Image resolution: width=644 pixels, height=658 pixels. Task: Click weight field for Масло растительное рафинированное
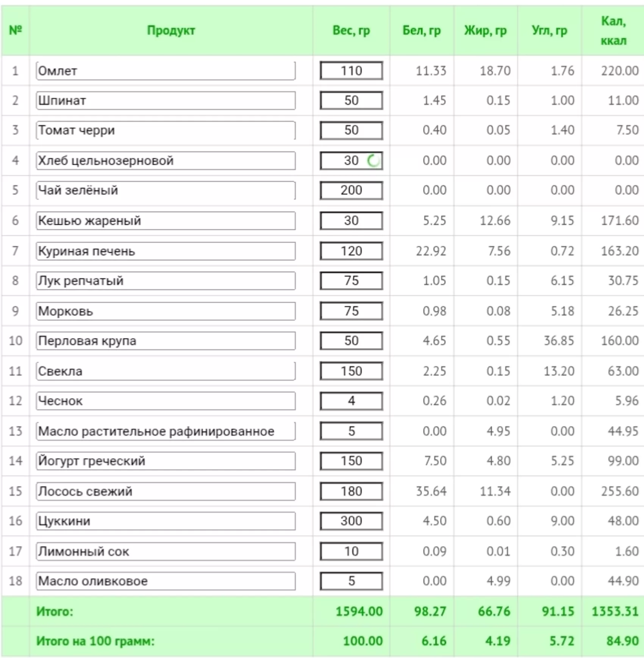(x=351, y=431)
